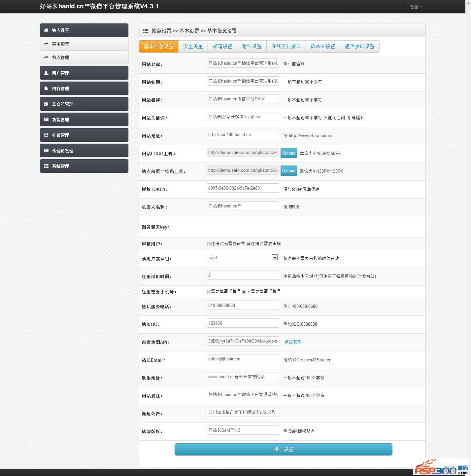Switch to the 邮箱设置 tab
Viewport: 471px width, 476px height.
tap(222, 47)
